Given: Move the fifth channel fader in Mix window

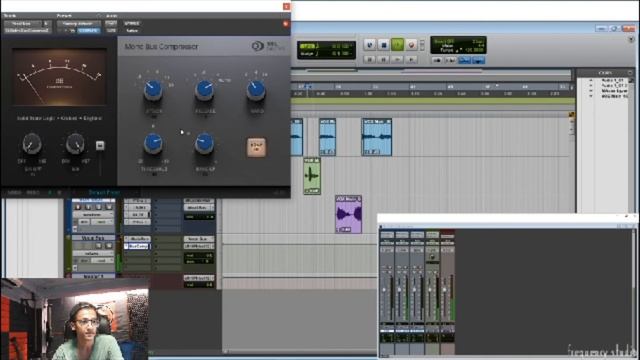Looking at the screenshot, I should coord(444,290).
